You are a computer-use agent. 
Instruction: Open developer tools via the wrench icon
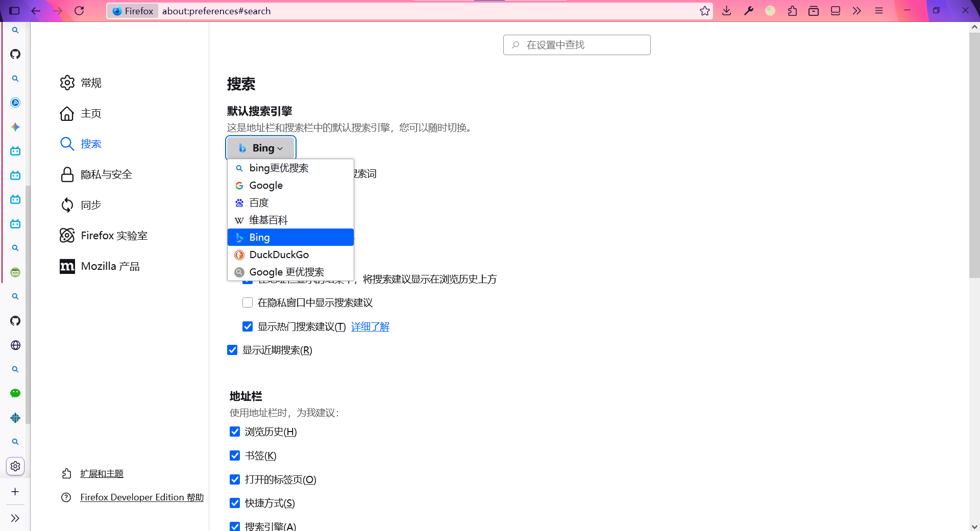748,11
